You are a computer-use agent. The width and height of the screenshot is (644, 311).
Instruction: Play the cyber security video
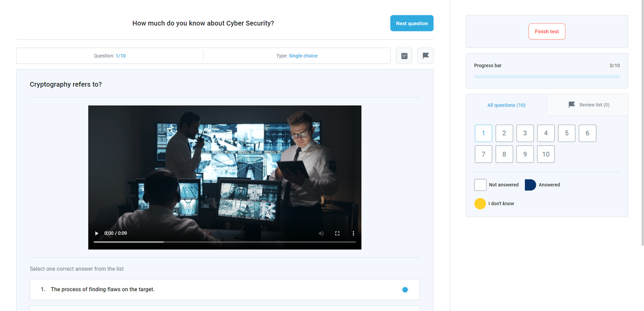click(97, 233)
